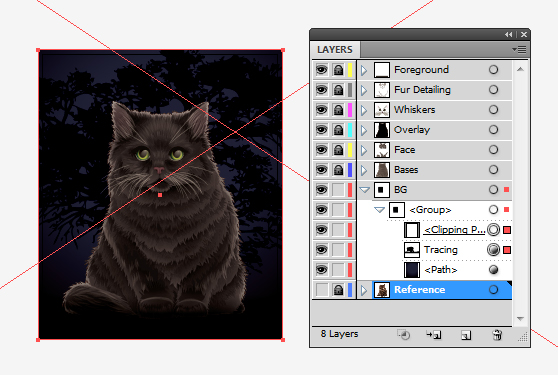Toggle lock on Bases layer
This screenshot has width=558, height=375.
click(x=338, y=170)
